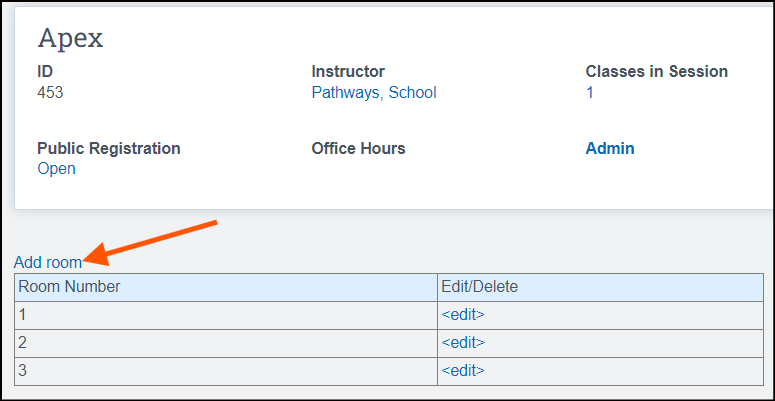The width and height of the screenshot is (775, 401).
Task: Click the Add room link
Action: coord(48,263)
